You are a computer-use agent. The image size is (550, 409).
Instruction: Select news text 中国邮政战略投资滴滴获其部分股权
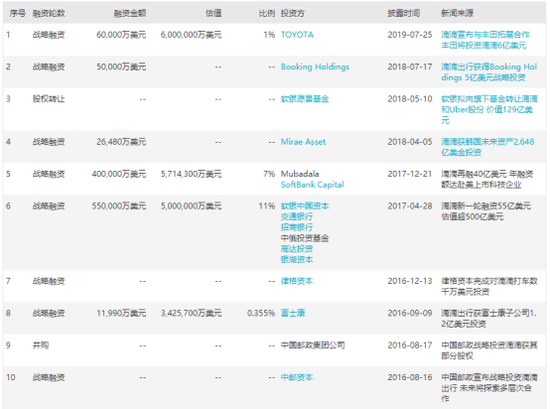click(489, 350)
